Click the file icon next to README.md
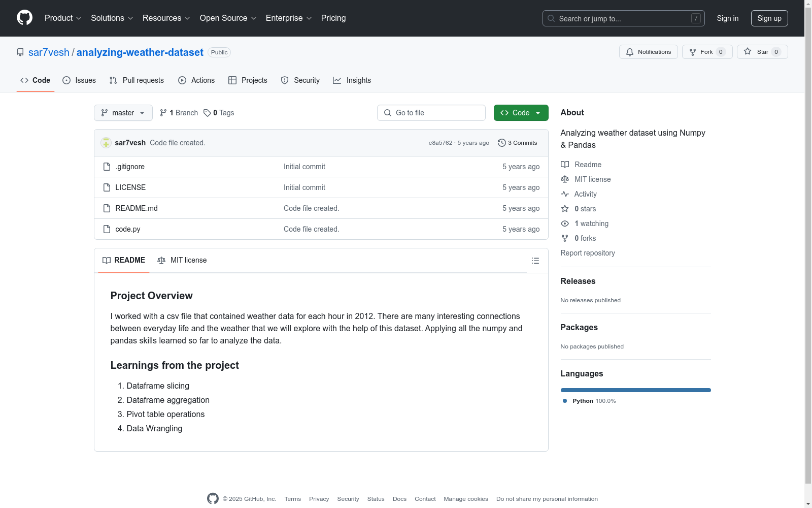 pos(107,208)
